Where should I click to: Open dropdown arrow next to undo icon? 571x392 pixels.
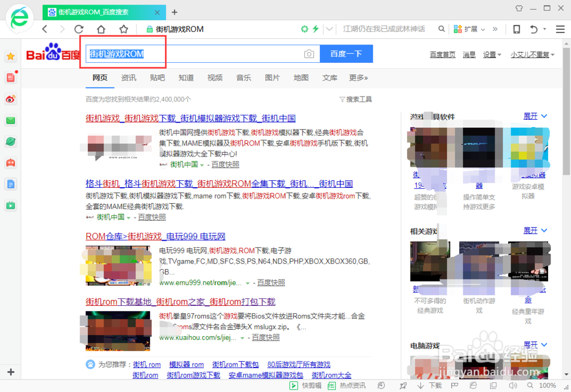(545, 29)
